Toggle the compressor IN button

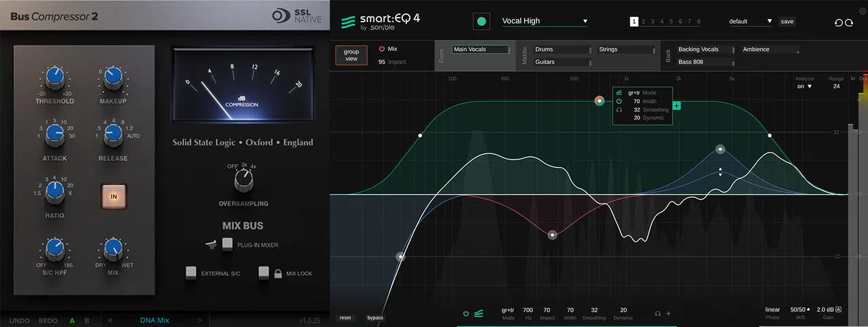(x=114, y=196)
